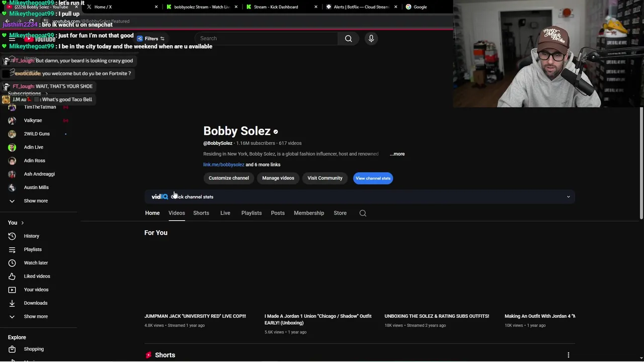Open UNBOXING THE SOLEZ & RATING SUBS OUTFITS video
644x362 pixels.
coord(437,316)
